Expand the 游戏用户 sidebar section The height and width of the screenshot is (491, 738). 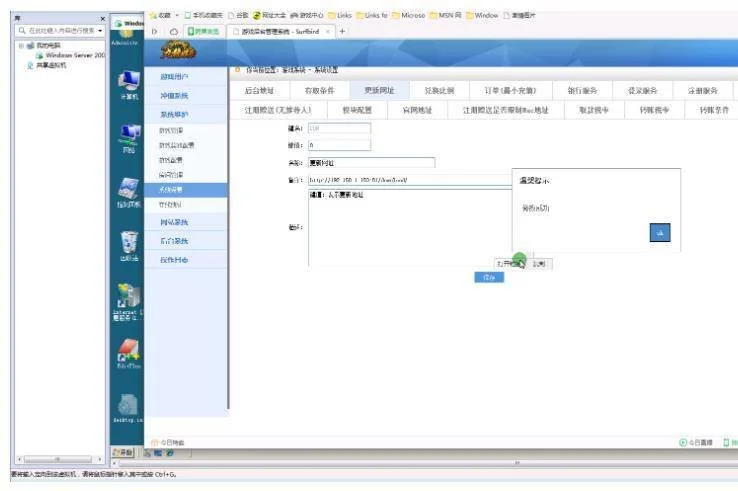[174, 77]
